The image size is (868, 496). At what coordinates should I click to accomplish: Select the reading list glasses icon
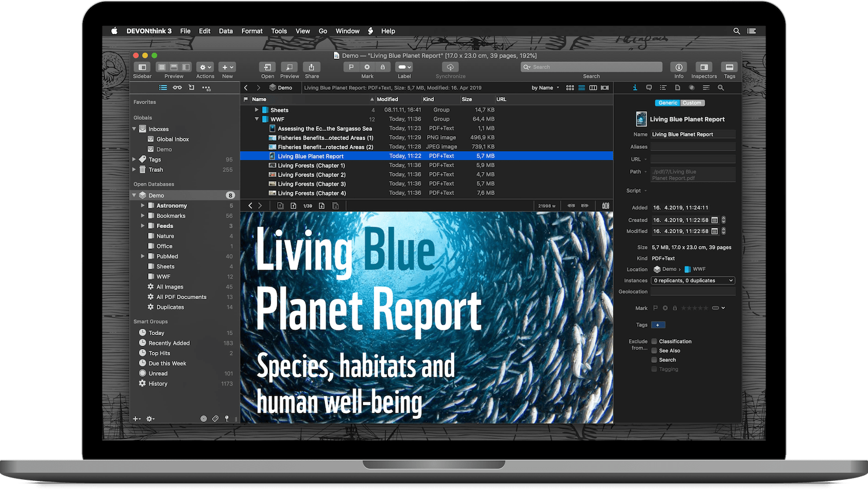pyautogui.click(x=177, y=88)
